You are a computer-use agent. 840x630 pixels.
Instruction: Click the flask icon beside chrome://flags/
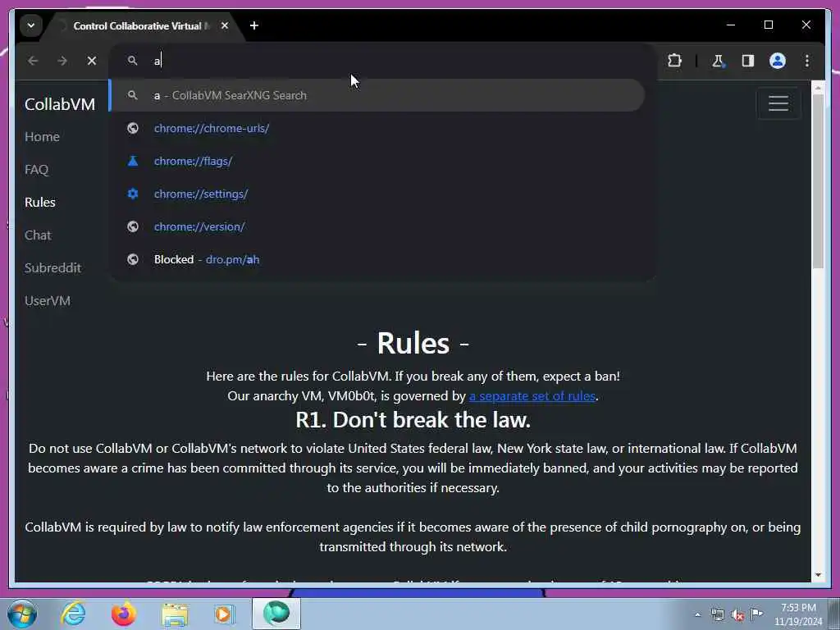point(133,161)
